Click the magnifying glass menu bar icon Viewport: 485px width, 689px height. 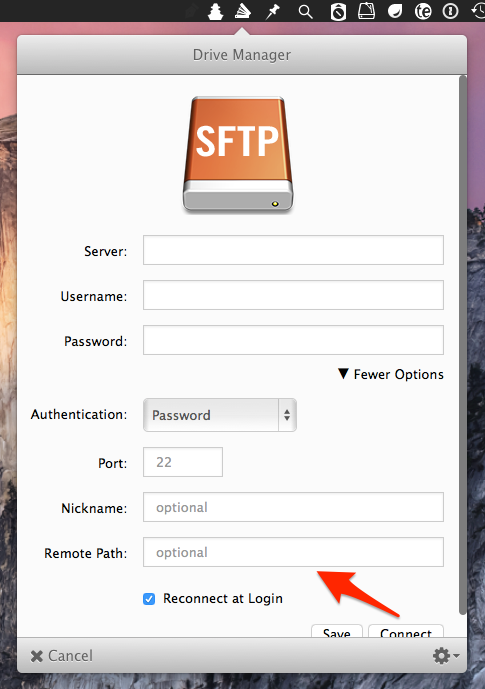click(305, 11)
